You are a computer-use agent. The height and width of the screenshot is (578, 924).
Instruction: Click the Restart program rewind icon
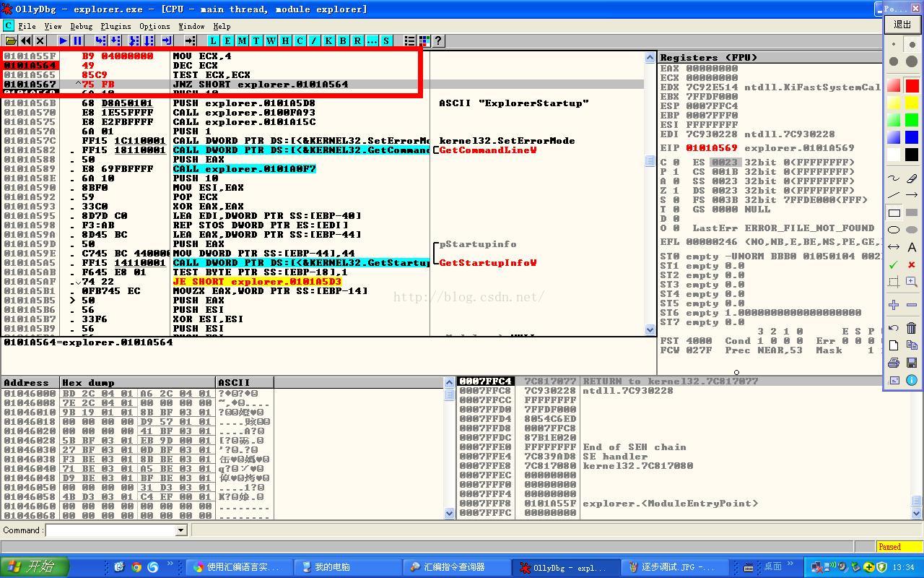tap(26, 41)
